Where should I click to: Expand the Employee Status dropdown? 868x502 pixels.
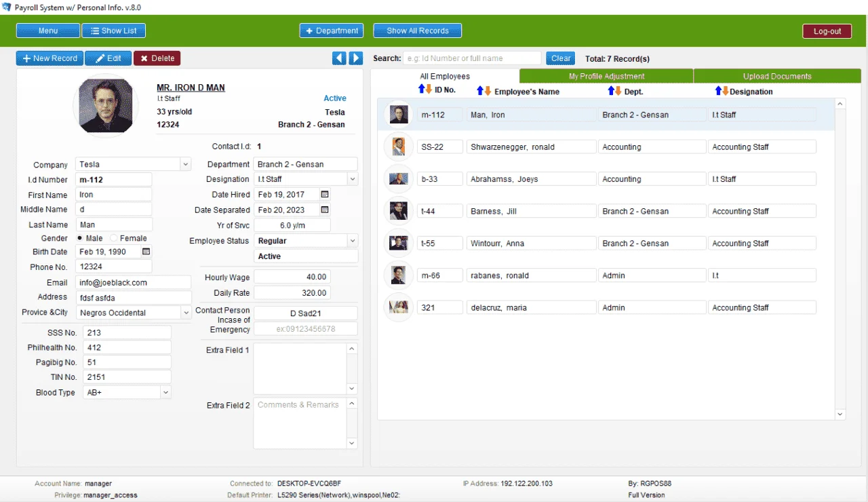(352, 241)
